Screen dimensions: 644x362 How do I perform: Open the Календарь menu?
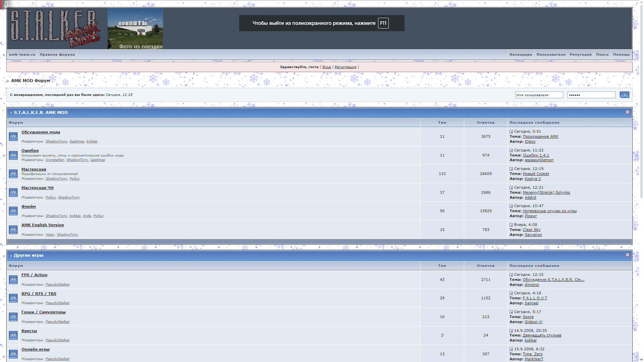(521, 55)
